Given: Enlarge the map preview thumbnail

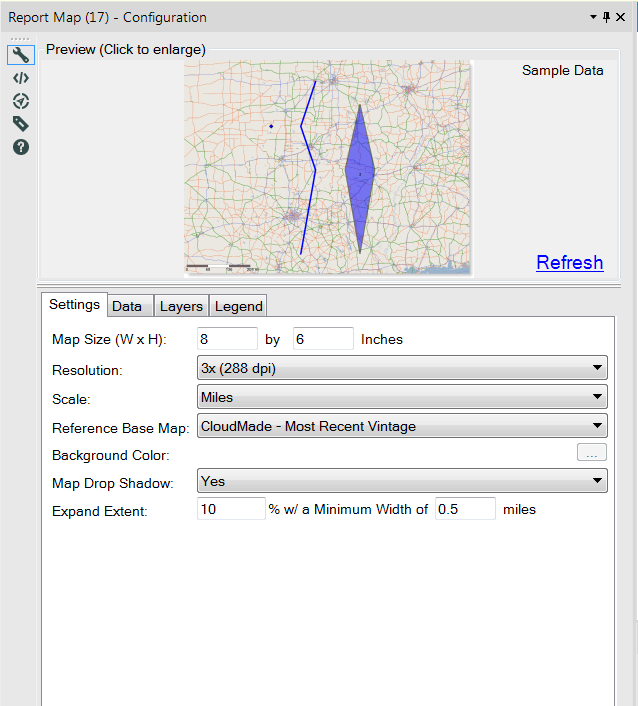Looking at the screenshot, I should tap(327, 167).
